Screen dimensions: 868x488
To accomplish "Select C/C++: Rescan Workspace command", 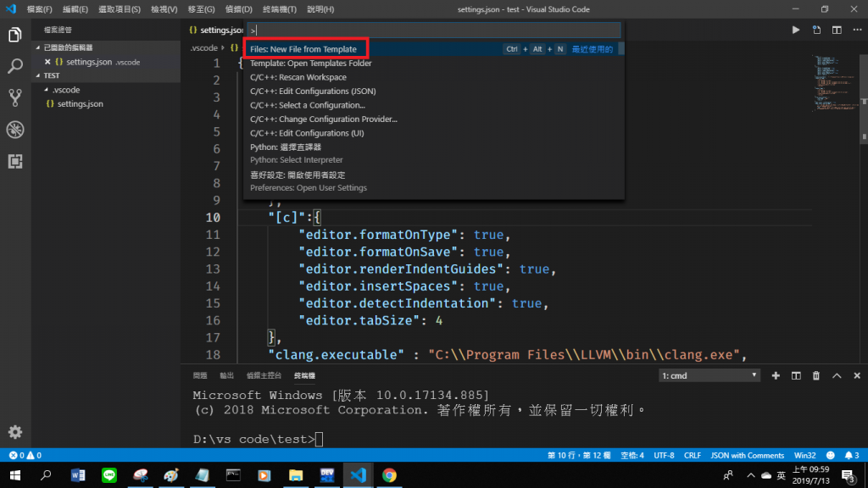I will (x=434, y=77).
